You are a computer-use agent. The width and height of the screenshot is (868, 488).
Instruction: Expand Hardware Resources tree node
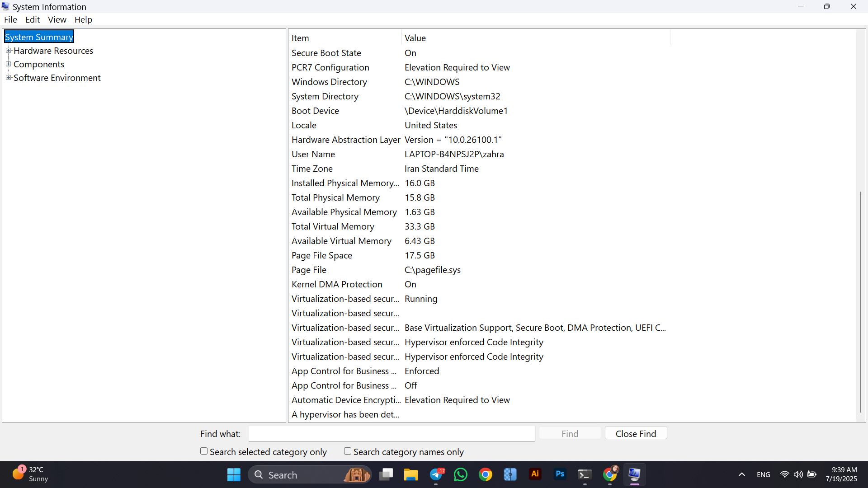8,51
